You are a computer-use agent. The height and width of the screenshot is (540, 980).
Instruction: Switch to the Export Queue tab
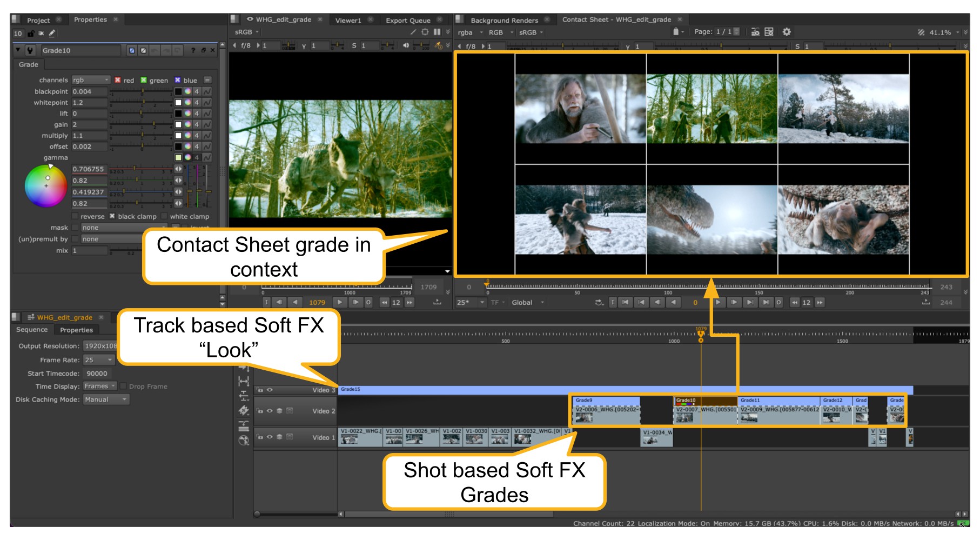click(407, 20)
